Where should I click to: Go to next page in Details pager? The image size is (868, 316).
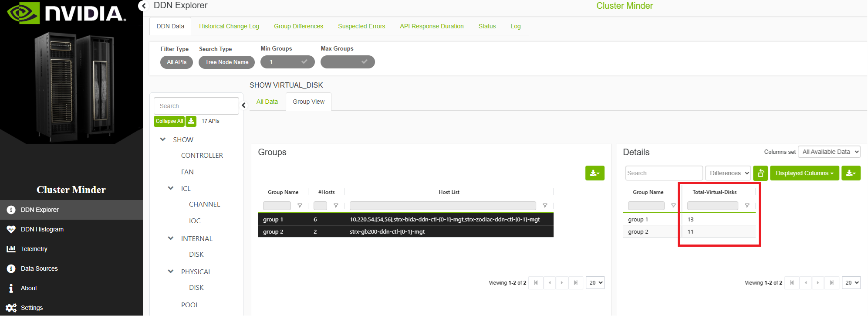(x=818, y=283)
